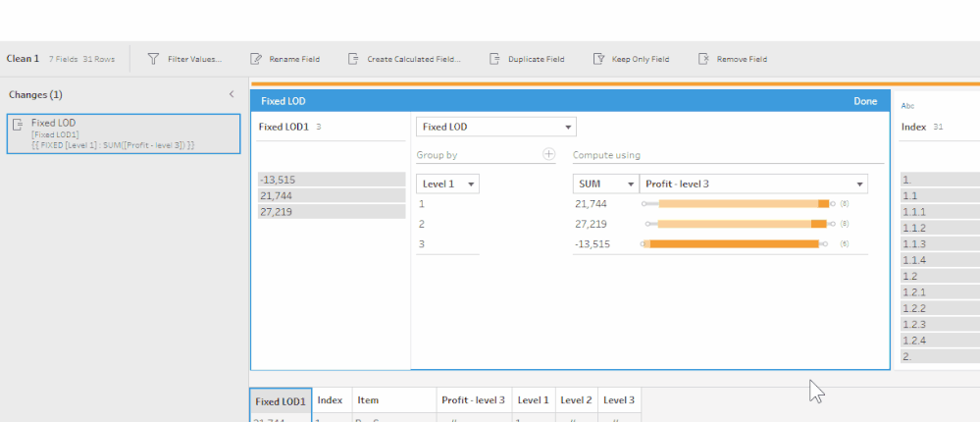
Task: Open the Profit - level 3 field dropdown
Action: click(753, 184)
